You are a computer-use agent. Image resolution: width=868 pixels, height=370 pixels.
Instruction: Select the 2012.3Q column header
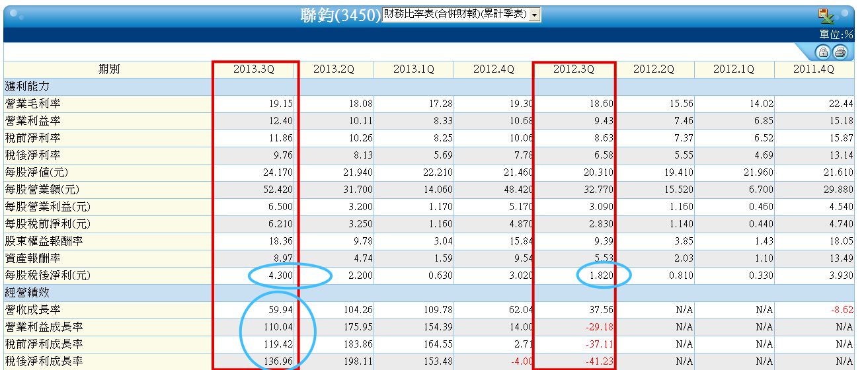573,69
